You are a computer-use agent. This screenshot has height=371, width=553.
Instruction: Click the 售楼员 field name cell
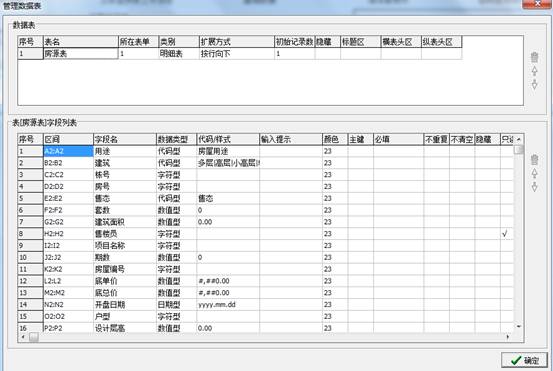pyautogui.click(x=124, y=233)
